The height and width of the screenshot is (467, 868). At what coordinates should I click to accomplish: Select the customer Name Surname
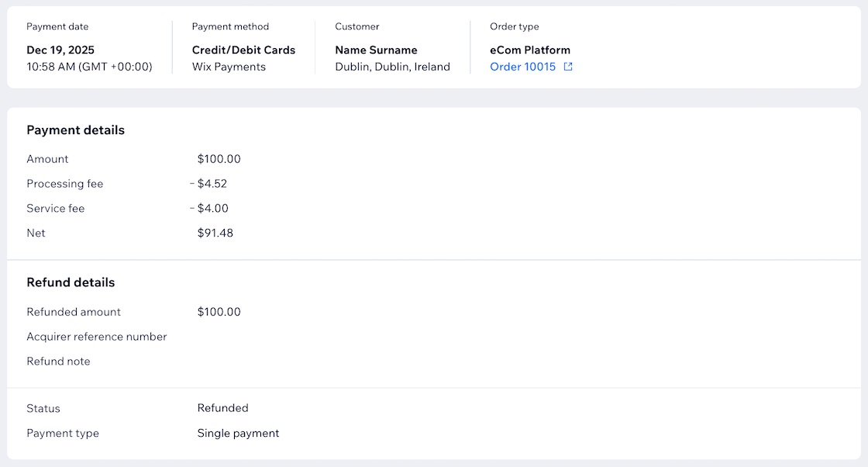[375, 50]
